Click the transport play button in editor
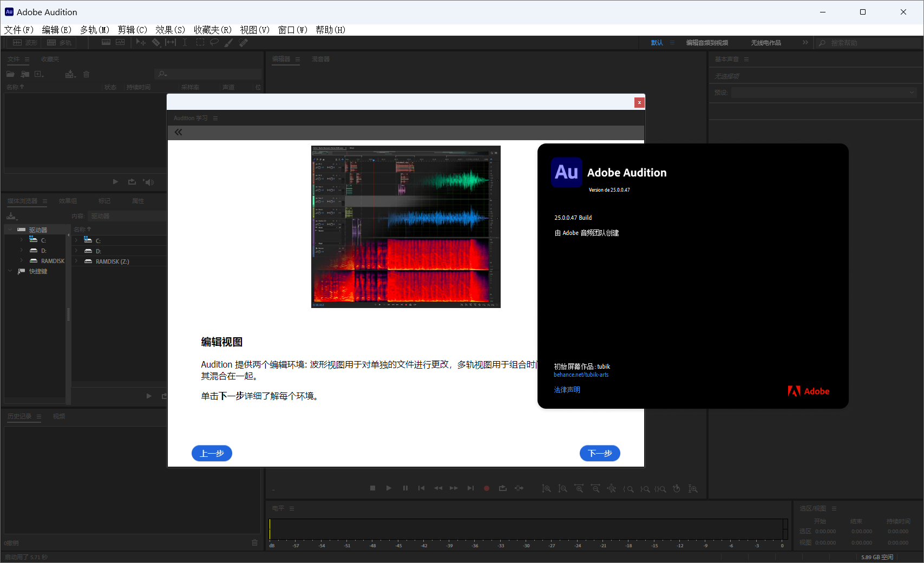 pyautogui.click(x=389, y=488)
